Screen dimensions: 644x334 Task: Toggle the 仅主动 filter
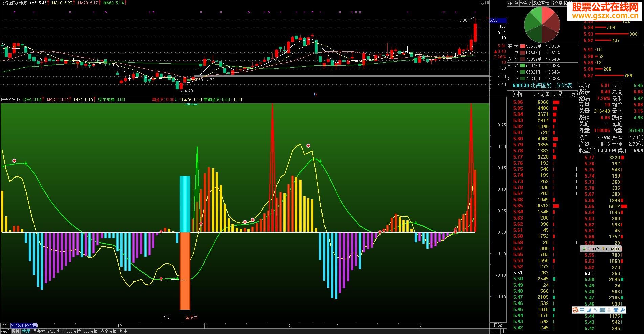pos(526,3)
